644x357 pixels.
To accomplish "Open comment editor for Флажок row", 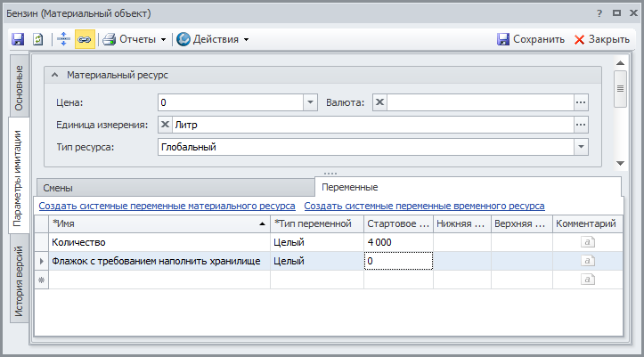I will coord(587,261).
